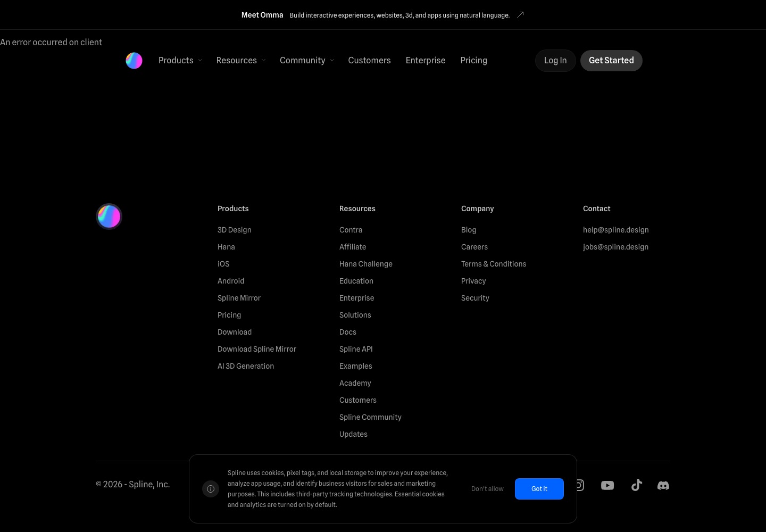Click the Contact footer column heading
The width and height of the screenshot is (766, 532).
point(597,209)
